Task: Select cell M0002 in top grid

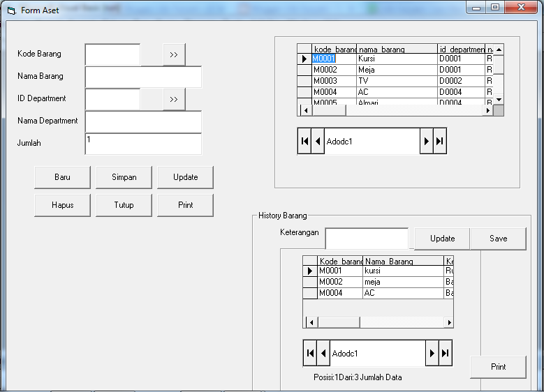Action: pos(334,70)
